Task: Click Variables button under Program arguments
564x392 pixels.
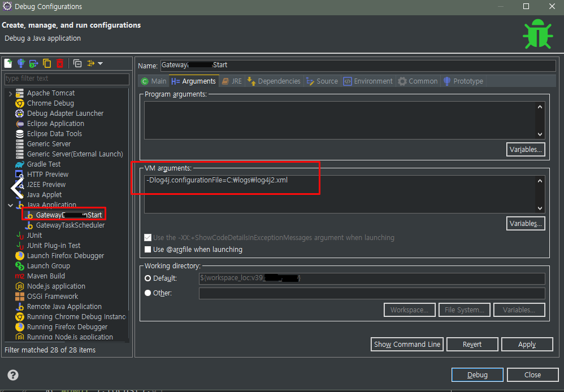Action: [x=526, y=150]
